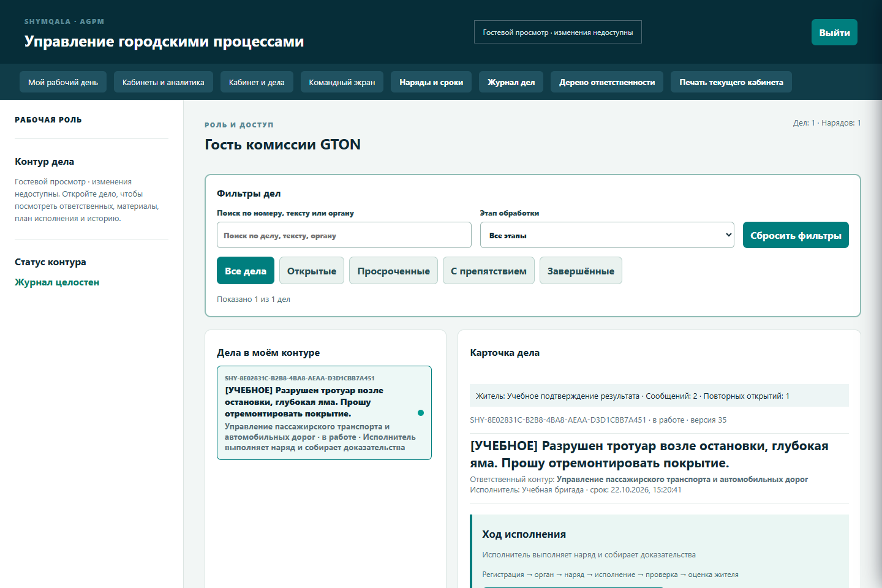Click the green status dot on the case card

[421, 413]
